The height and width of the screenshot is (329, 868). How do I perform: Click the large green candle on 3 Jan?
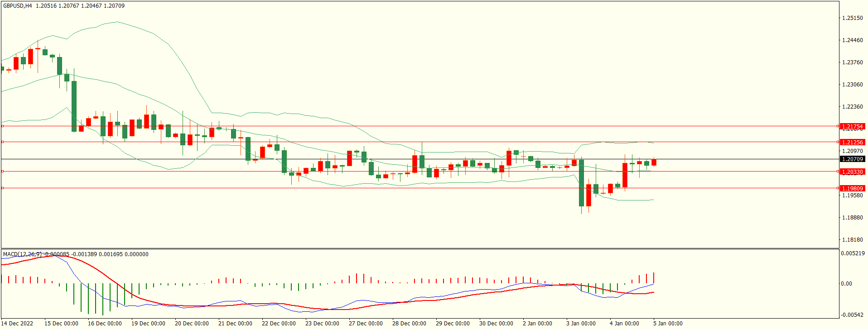(x=581, y=183)
